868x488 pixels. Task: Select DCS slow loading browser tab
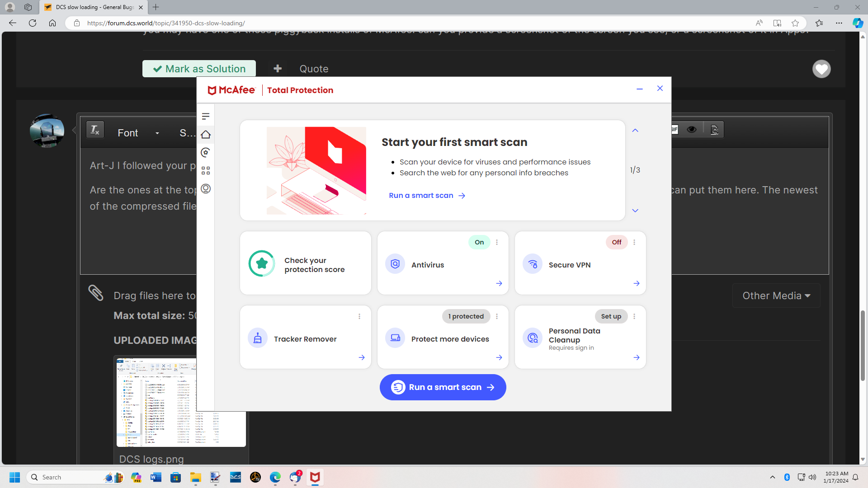point(94,7)
